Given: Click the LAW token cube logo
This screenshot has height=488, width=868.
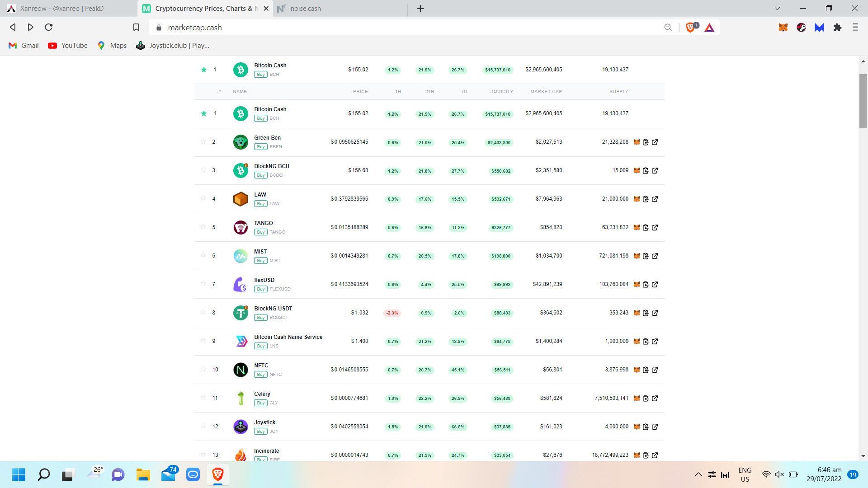Looking at the screenshot, I should point(241,199).
